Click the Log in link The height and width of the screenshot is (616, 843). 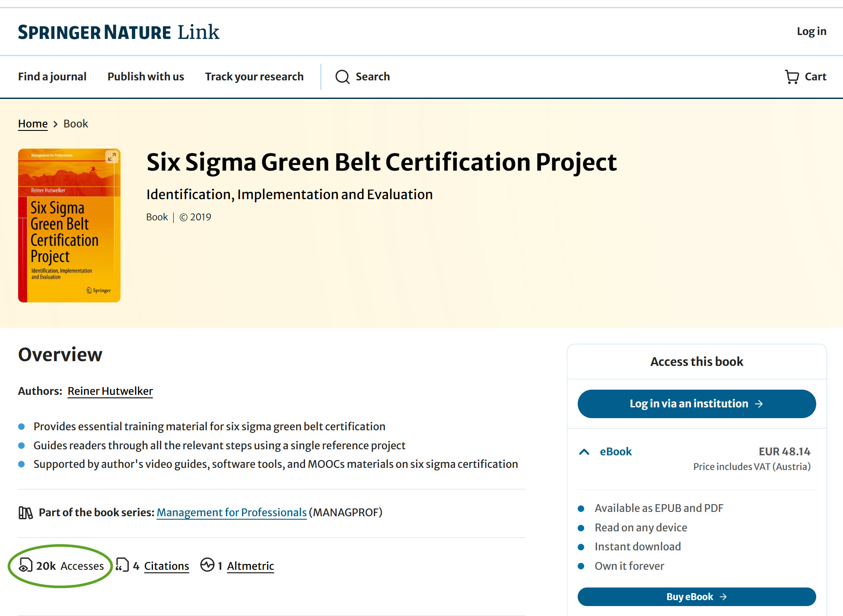pos(811,32)
